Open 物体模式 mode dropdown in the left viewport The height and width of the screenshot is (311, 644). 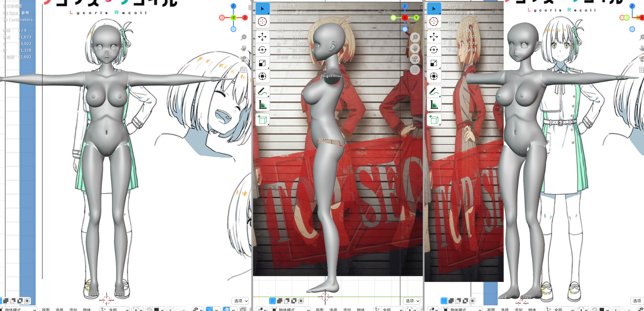tap(18, 309)
